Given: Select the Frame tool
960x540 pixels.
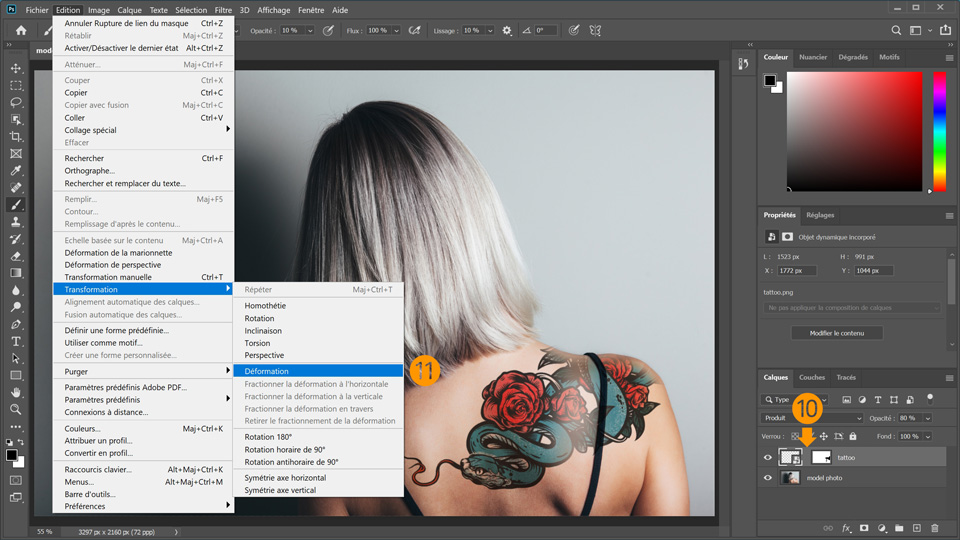Looking at the screenshot, I should (x=16, y=154).
